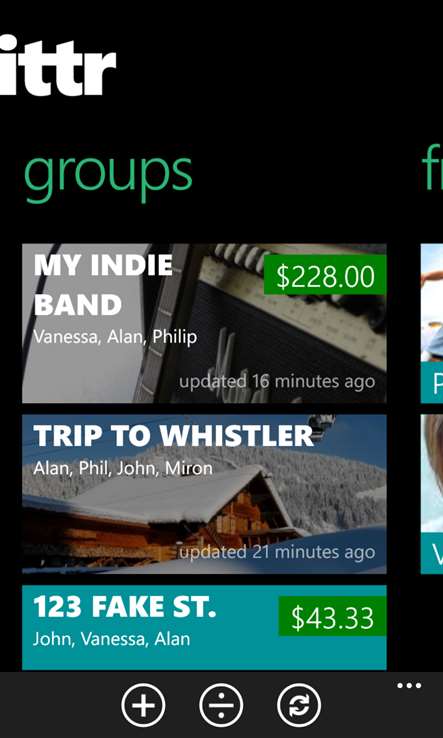Click 'Alan, Phil, John, Miron' members text
The width and height of the screenshot is (443, 738).
123,468
